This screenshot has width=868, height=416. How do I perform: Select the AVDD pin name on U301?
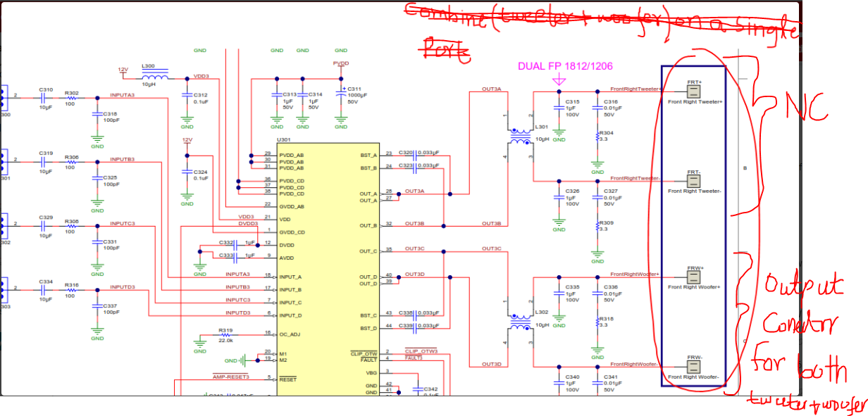[287, 257]
